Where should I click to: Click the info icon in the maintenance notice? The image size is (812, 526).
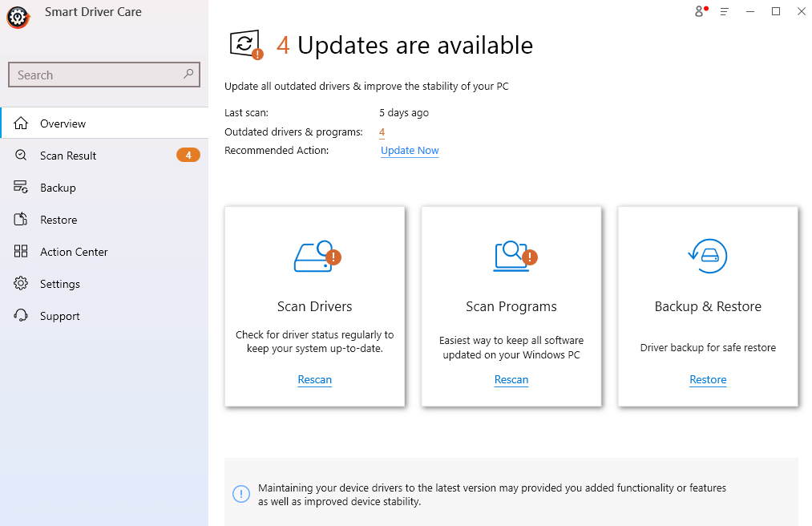[241, 494]
